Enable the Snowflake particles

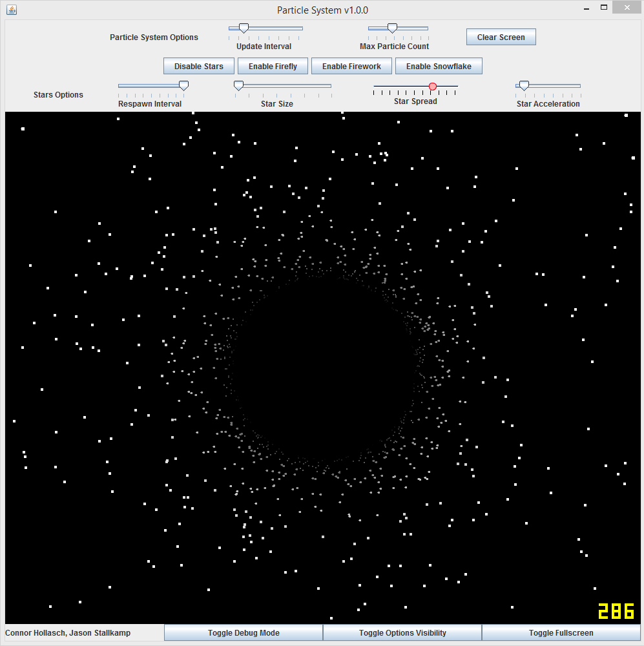439,67
